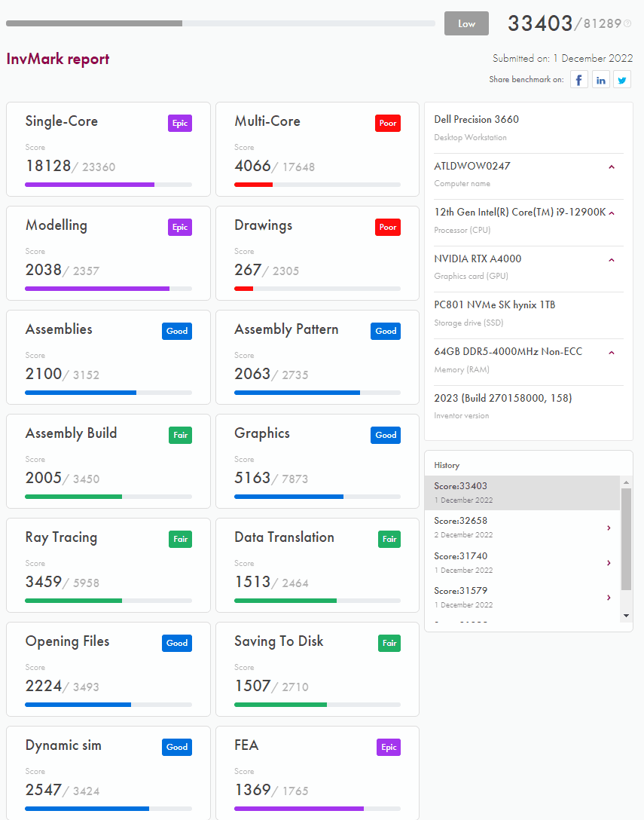Click the overall score progress bar
This screenshot has height=820, width=644.
pos(221,23)
